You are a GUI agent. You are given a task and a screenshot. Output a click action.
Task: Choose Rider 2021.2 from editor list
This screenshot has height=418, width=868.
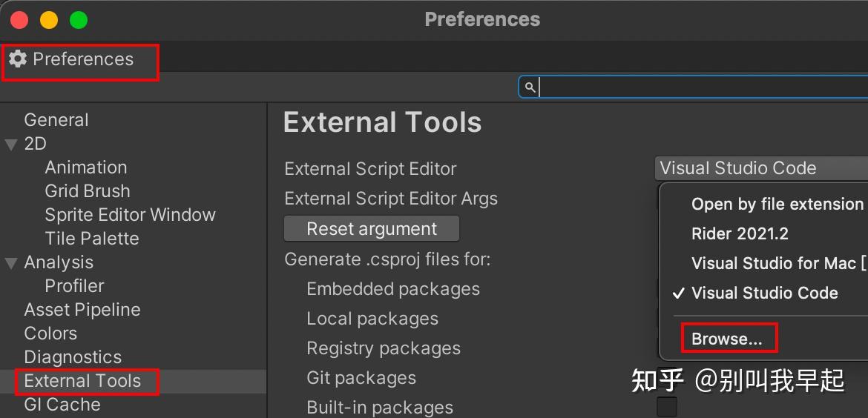pos(740,234)
